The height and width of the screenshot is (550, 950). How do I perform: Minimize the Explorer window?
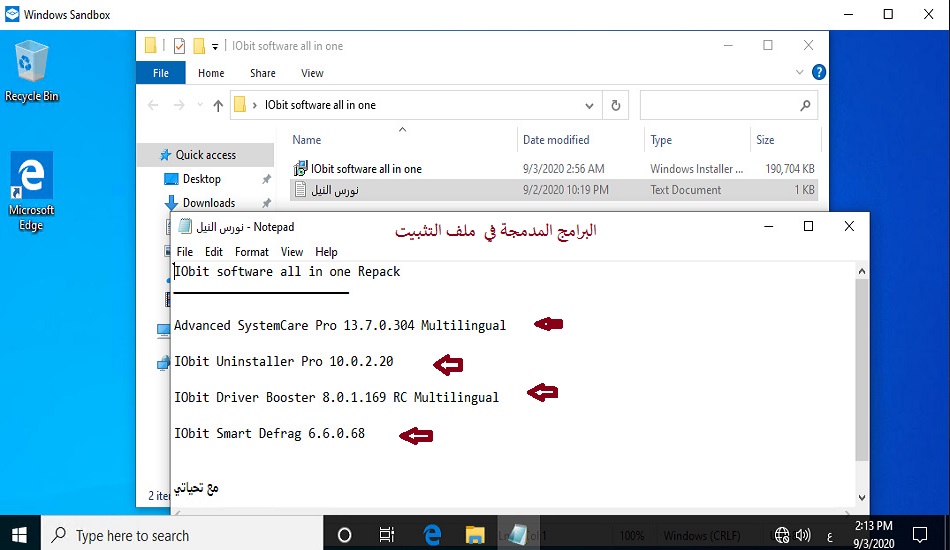[x=728, y=45]
